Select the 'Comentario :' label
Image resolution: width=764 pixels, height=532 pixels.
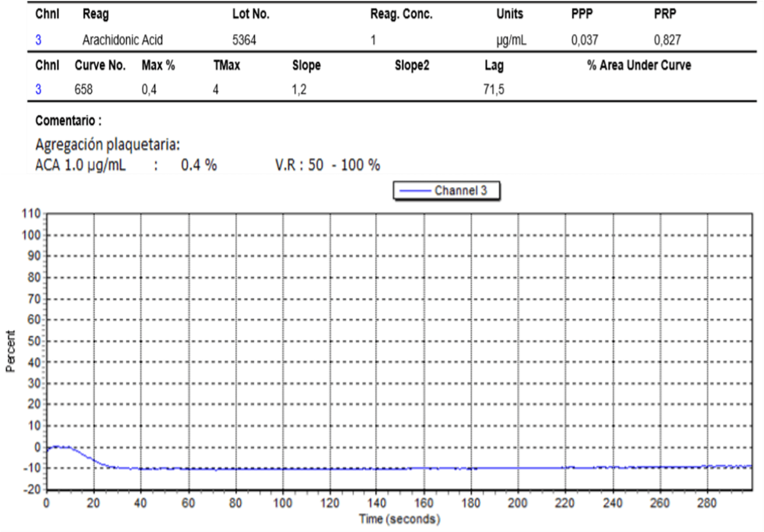pos(68,121)
